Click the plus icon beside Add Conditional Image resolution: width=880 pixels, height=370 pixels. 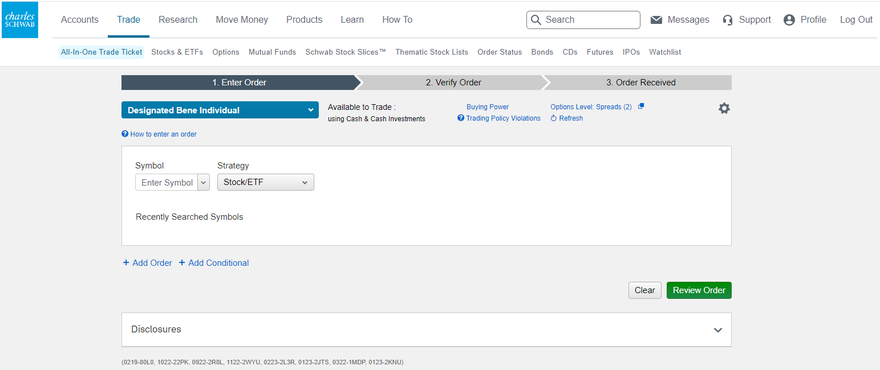coord(182,263)
